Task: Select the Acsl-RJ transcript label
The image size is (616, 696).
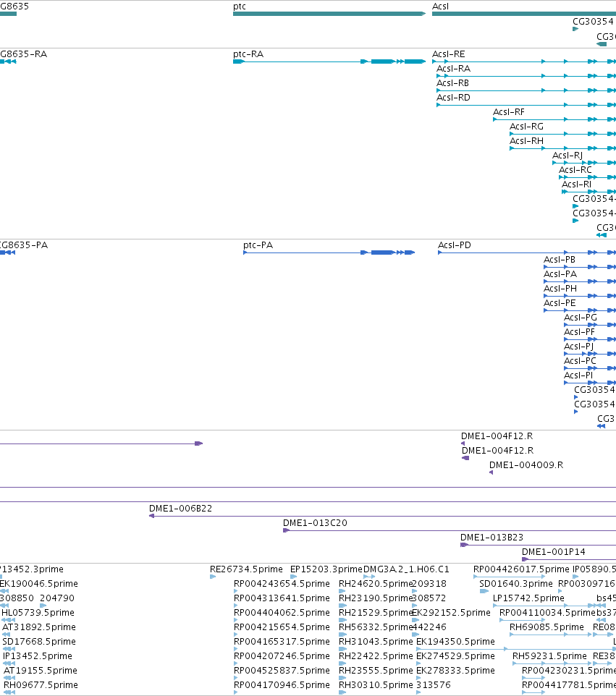Action: click(x=568, y=156)
